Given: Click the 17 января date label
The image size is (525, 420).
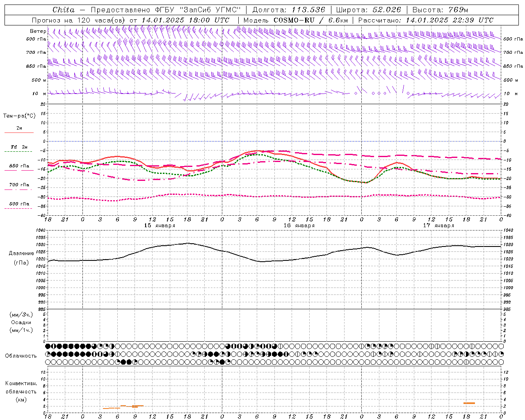Looking at the screenshot, I should point(438,226).
